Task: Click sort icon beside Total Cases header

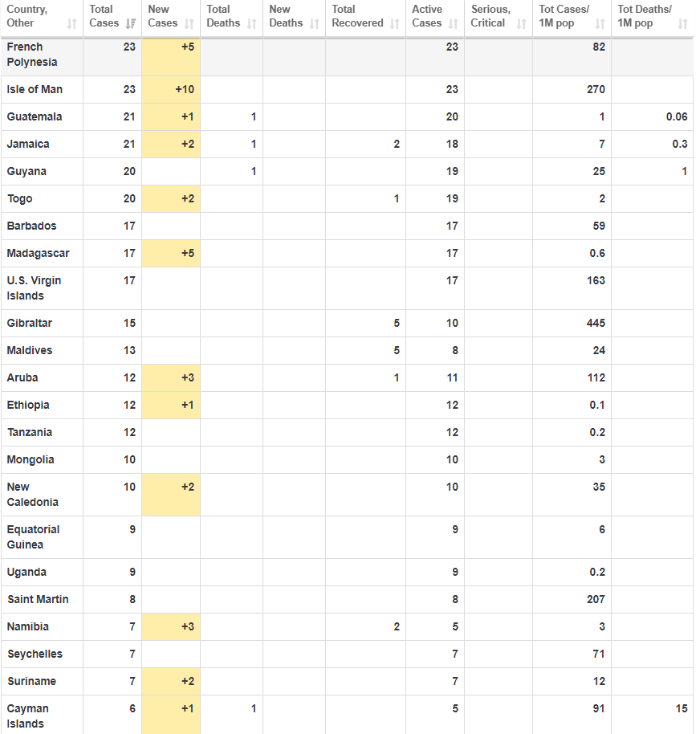Action: pyautogui.click(x=131, y=24)
